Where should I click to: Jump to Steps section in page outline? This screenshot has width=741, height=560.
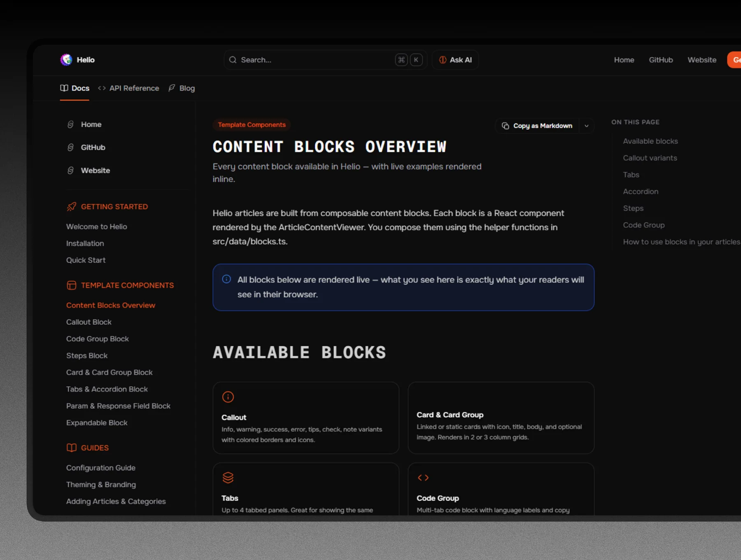click(x=633, y=208)
